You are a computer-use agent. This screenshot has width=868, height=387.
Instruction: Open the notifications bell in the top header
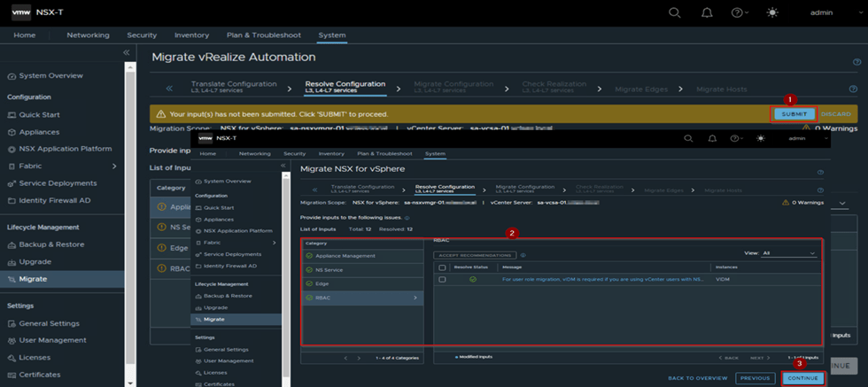coord(706,12)
